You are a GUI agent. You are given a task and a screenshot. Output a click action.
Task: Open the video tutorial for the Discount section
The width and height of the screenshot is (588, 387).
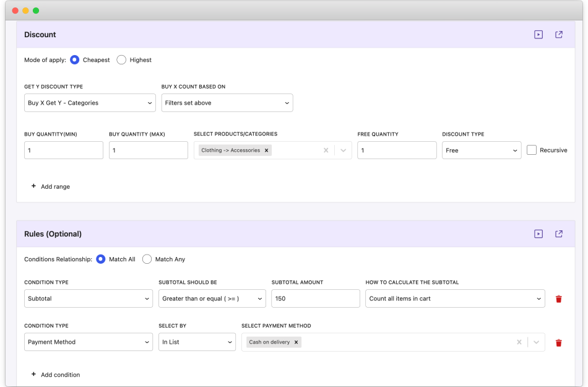tap(538, 35)
